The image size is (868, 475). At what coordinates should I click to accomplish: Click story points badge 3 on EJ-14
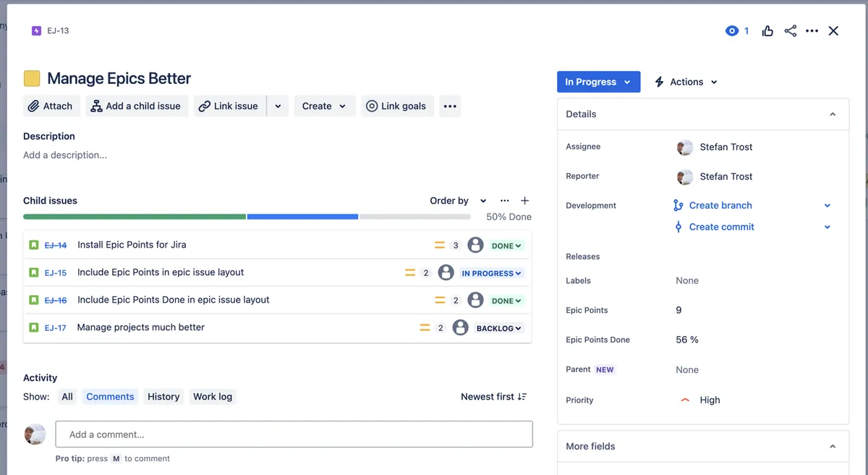456,245
